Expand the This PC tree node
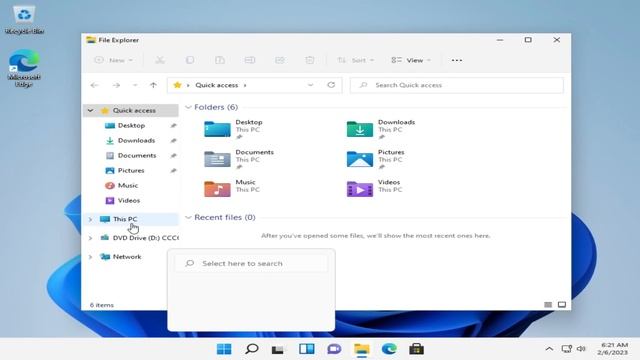Viewport: 640px width, 360px height. (90, 219)
